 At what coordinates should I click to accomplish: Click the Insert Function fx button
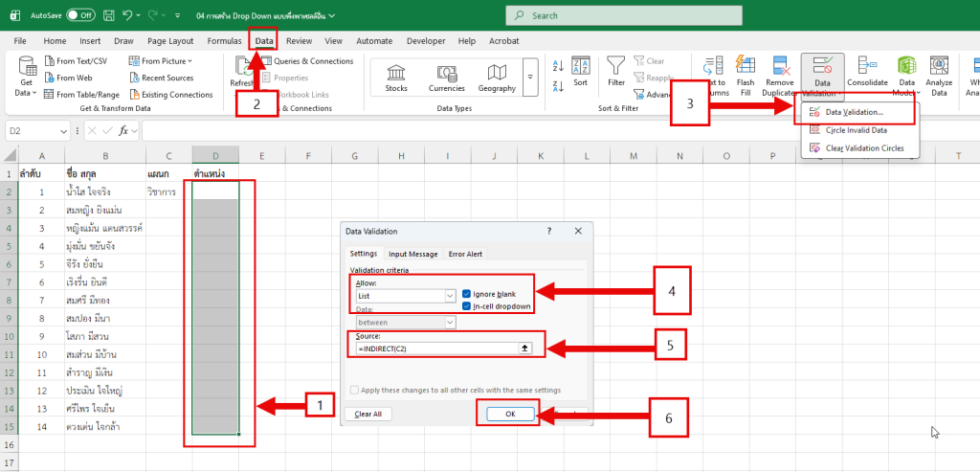(123, 131)
